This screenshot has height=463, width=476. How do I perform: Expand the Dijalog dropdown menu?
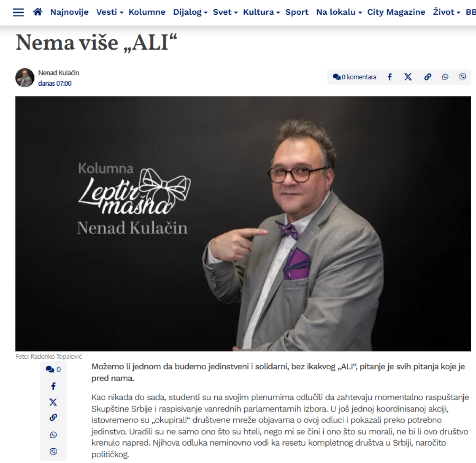pos(190,12)
